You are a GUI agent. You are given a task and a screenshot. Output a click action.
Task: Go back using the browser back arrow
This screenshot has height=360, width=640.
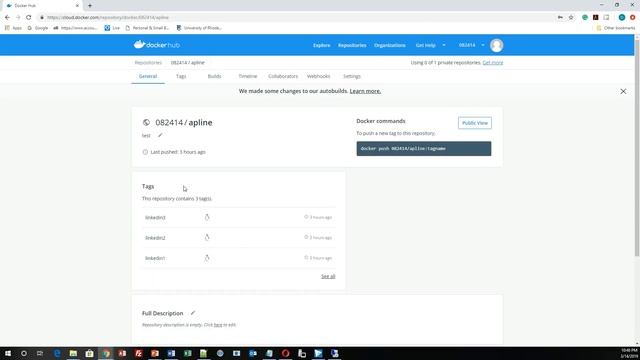click(7, 18)
